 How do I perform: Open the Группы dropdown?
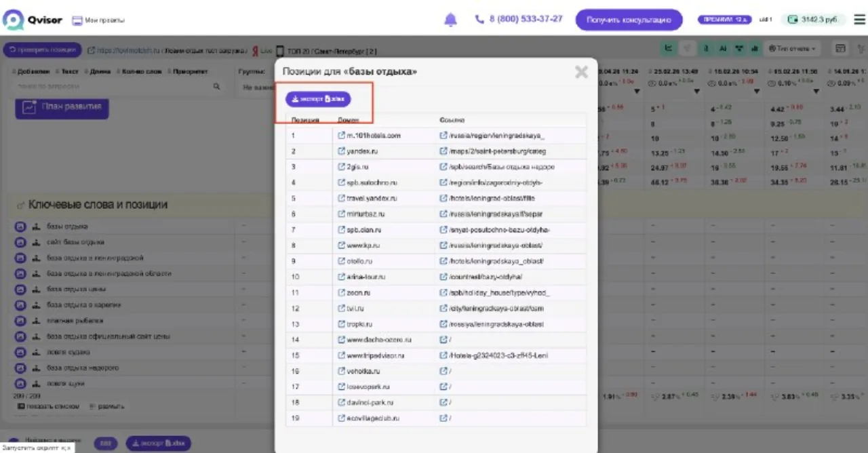tap(258, 87)
